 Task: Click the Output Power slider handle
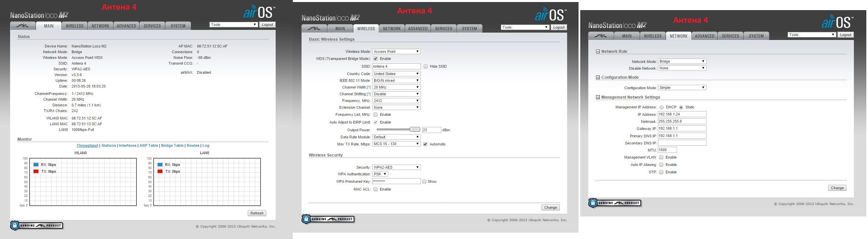click(x=415, y=130)
